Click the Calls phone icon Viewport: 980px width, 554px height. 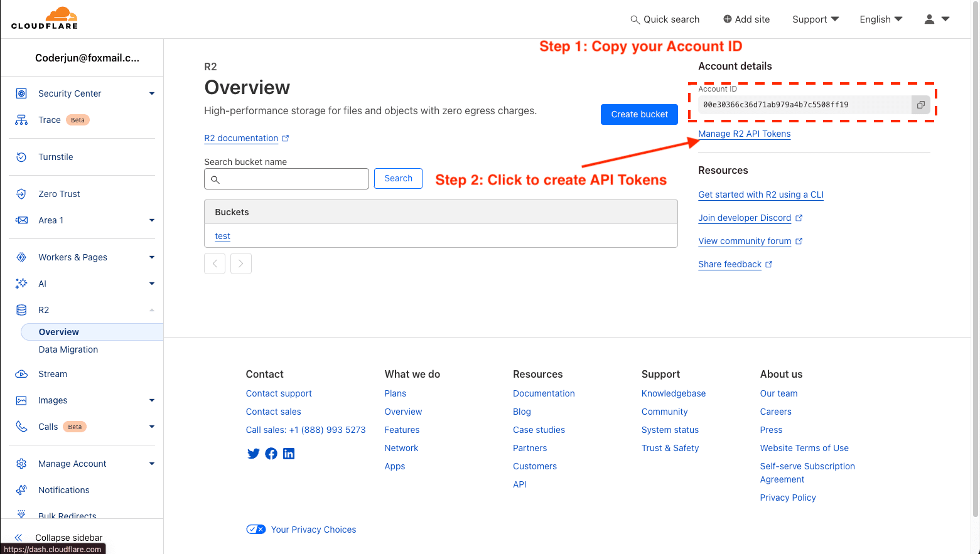pos(21,427)
